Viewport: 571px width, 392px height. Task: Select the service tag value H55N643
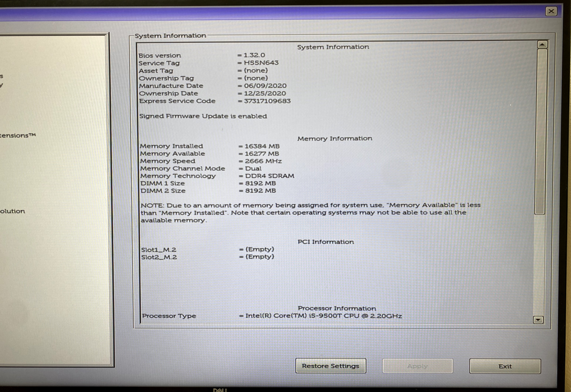261,63
